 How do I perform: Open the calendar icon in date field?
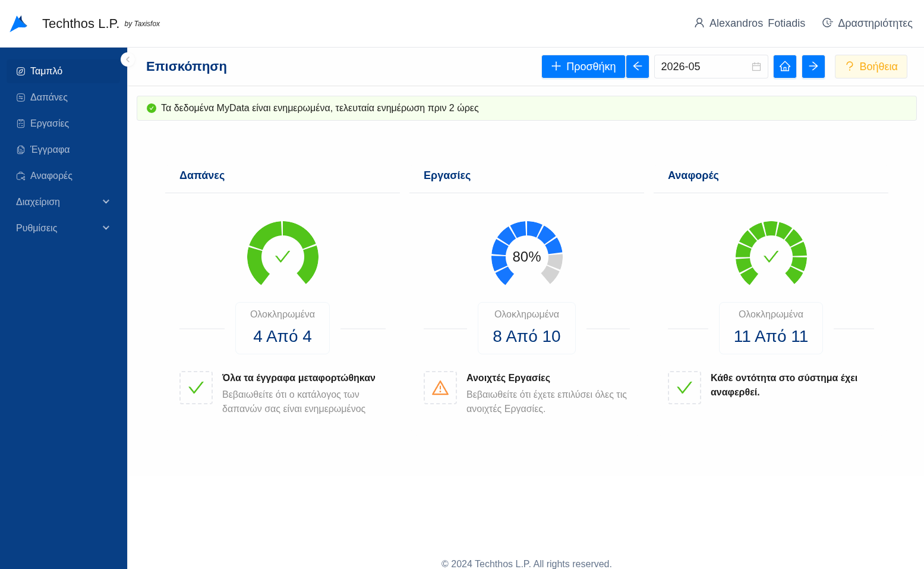click(756, 67)
